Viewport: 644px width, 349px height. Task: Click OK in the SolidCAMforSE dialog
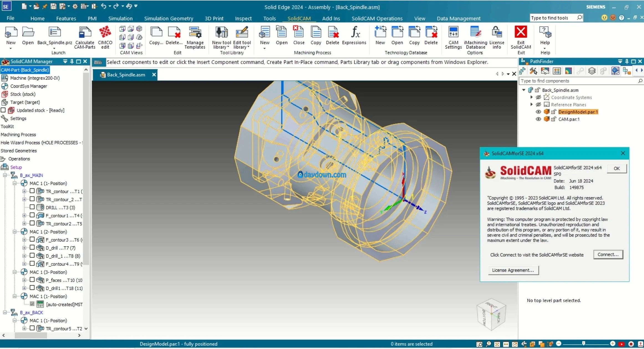617,168
